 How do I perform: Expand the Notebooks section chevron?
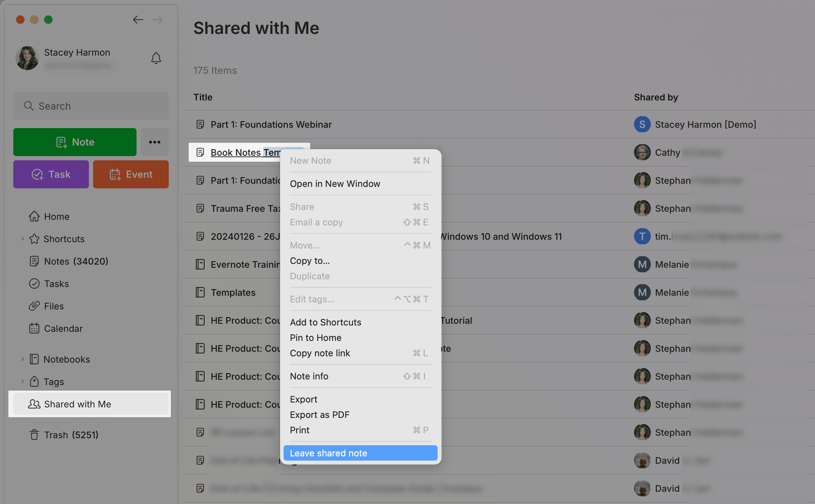22,359
